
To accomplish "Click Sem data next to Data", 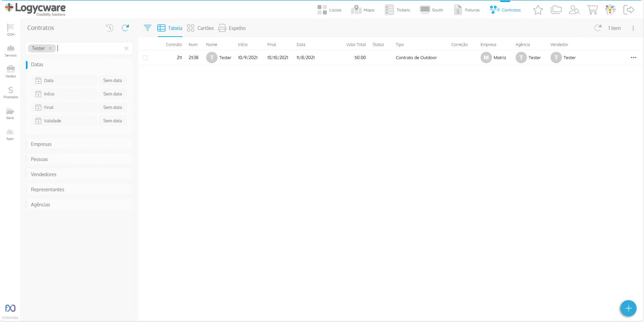I will pos(113,80).
